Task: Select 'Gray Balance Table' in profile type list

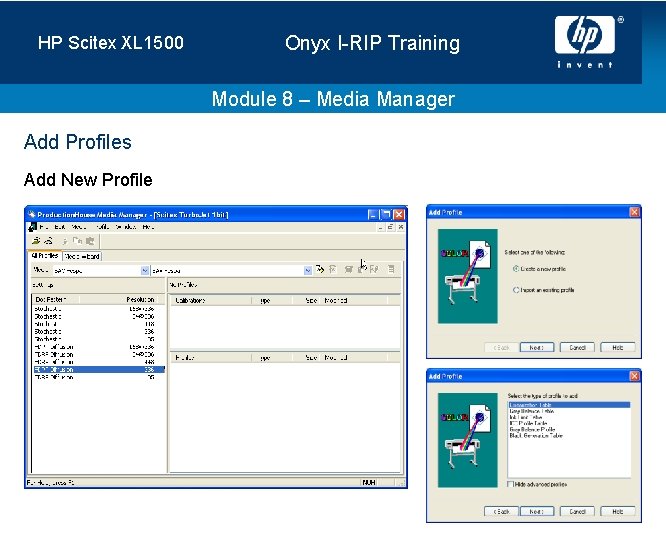Action: (x=531, y=411)
